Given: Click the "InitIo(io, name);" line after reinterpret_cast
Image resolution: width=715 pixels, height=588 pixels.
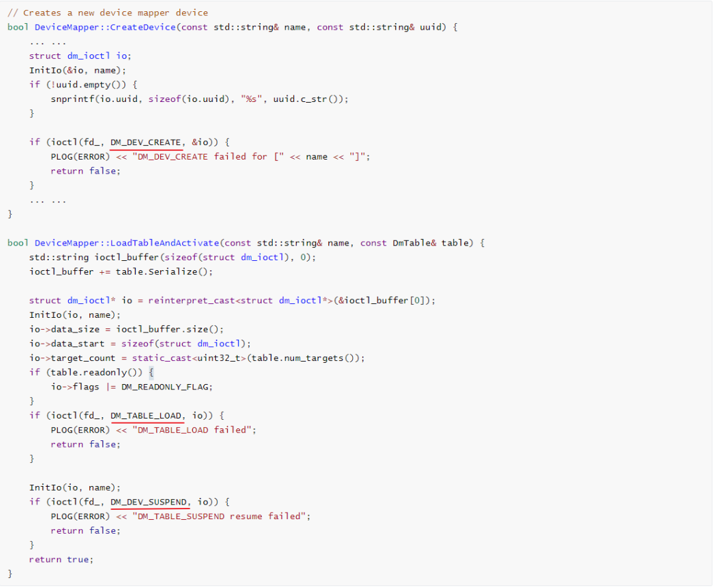Looking at the screenshot, I should [75, 315].
